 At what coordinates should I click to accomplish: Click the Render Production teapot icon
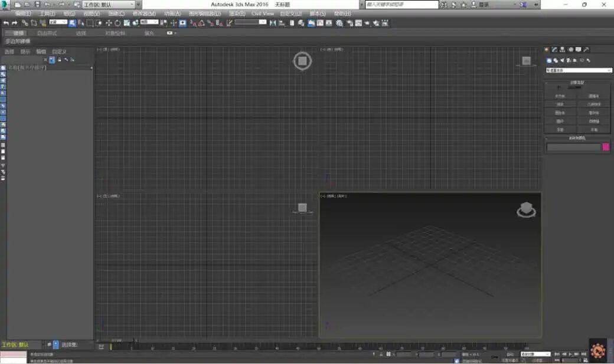point(367,23)
